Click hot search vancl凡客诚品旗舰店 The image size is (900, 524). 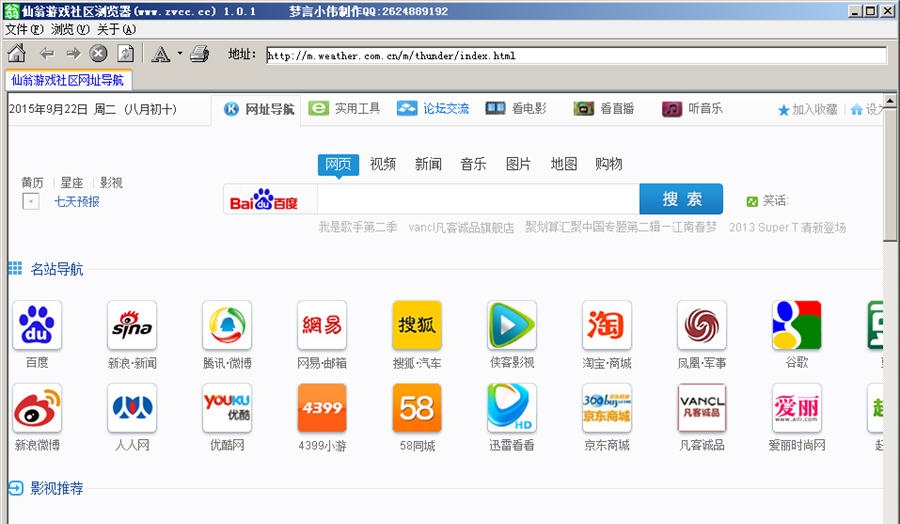(x=461, y=227)
